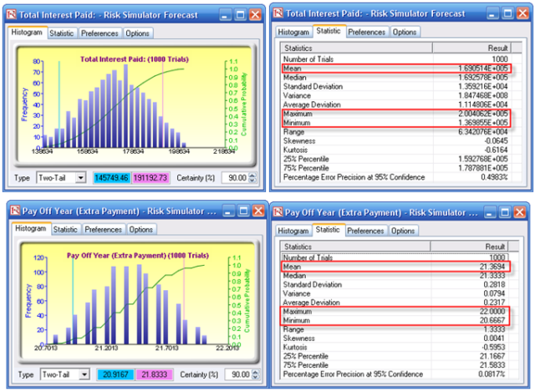Click upper bound field 21.8333

pos(154,374)
